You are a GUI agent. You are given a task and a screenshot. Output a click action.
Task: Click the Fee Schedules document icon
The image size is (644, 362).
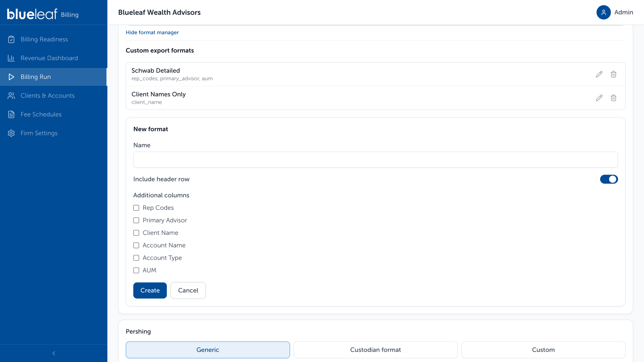pyautogui.click(x=11, y=114)
